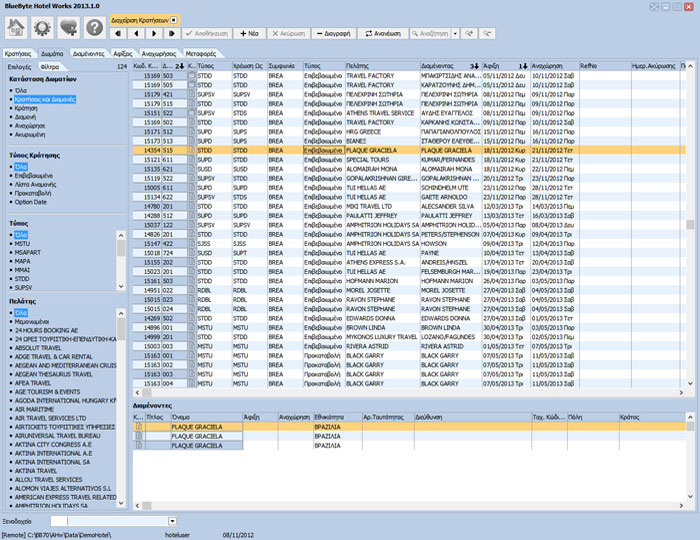Sort by the Άφιξη column header

click(506, 66)
